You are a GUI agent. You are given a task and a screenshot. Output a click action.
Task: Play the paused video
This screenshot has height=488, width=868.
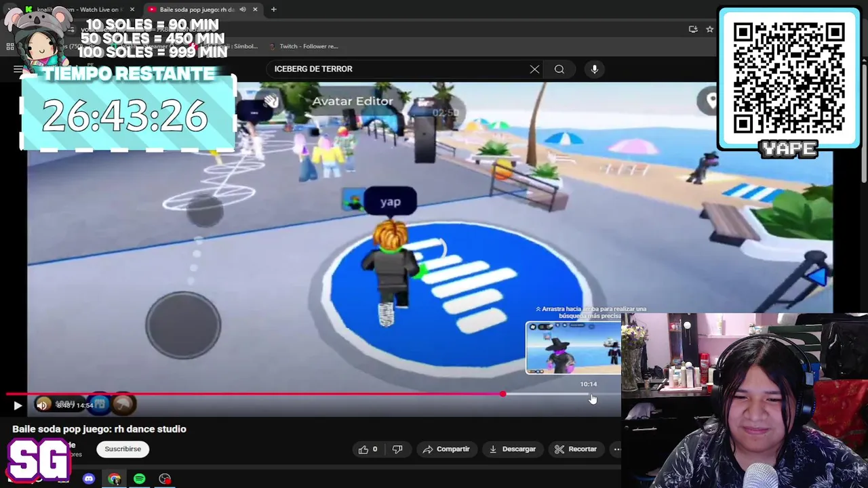click(x=18, y=405)
